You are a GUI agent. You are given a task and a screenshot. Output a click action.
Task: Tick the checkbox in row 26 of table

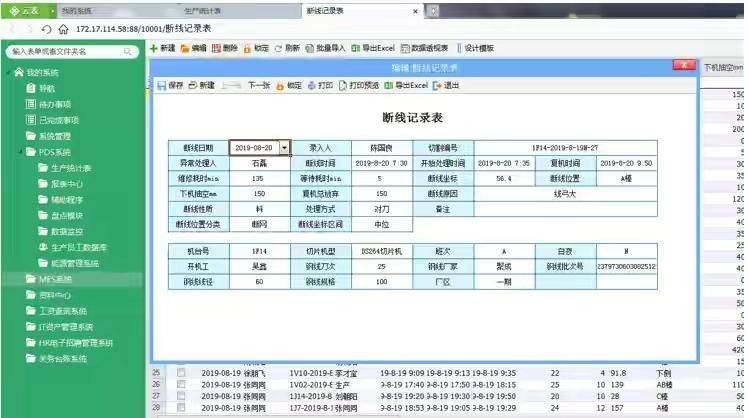coord(181,384)
